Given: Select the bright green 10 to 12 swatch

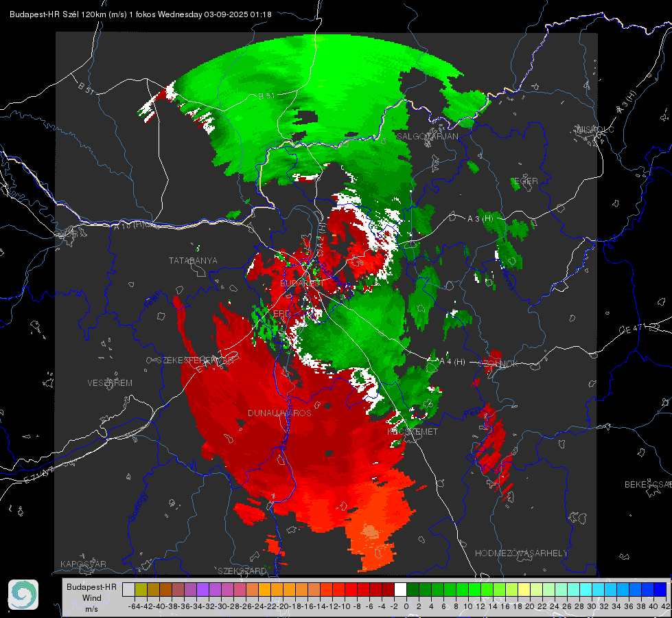Looking at the screenshot, I should [x=474, y=589].
